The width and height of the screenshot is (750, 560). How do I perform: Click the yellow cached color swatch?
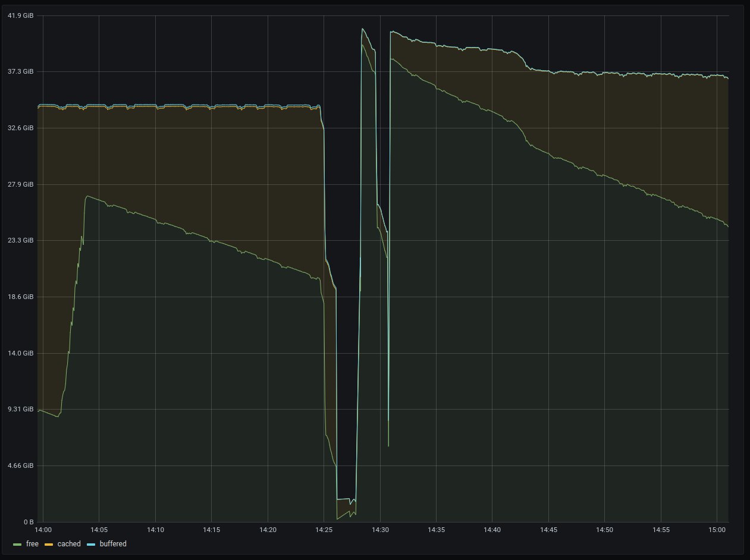(x=49, y=545)
